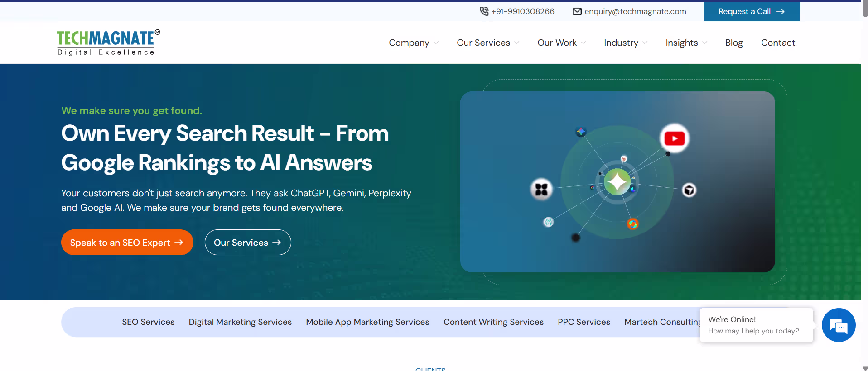Screen dimensions: 868x371
Task: Click the black four-petal icon in graphic
Action: tap(541, 189)
